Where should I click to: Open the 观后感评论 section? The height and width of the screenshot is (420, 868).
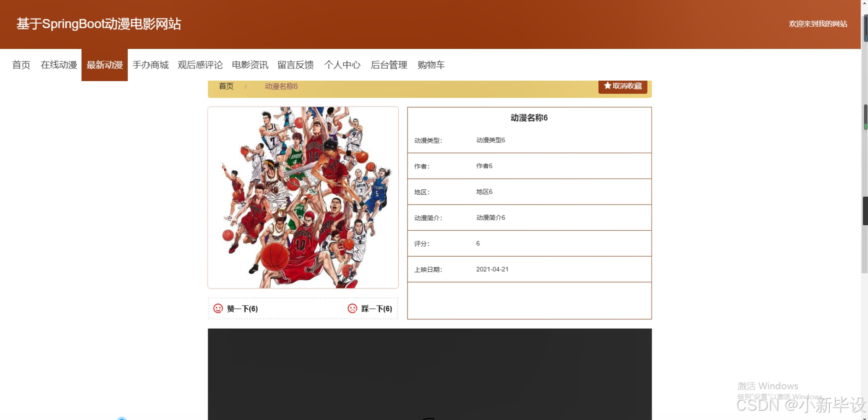(x=200, y=65)
